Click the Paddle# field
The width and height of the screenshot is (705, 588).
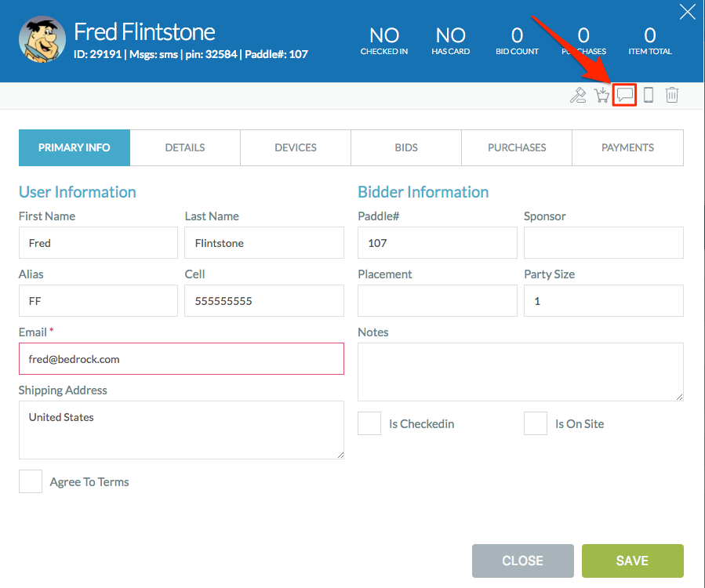pos(437,242)
